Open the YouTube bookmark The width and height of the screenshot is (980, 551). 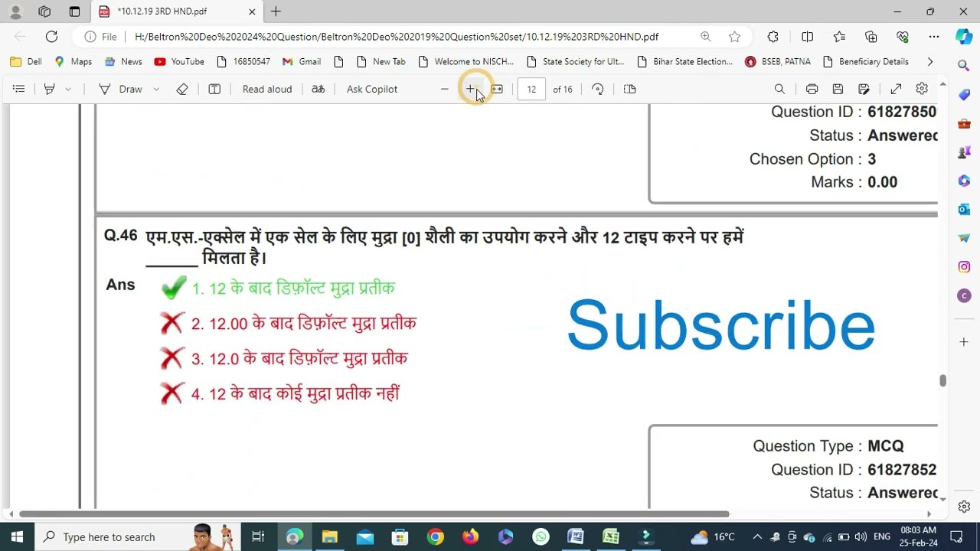pyautogui.click(x=179, y=61)
